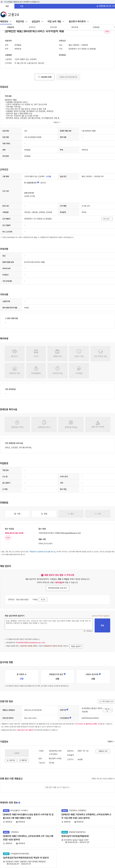The width and height of the screenshot is (115, 868).
Task: Click info icon beside 취업알선기관 알선
Action: click(65, 674)
